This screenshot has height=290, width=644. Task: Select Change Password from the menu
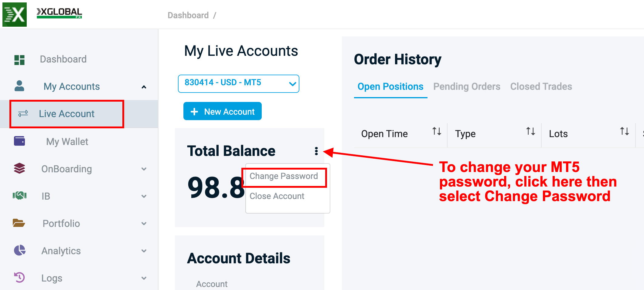pos(284,176)
